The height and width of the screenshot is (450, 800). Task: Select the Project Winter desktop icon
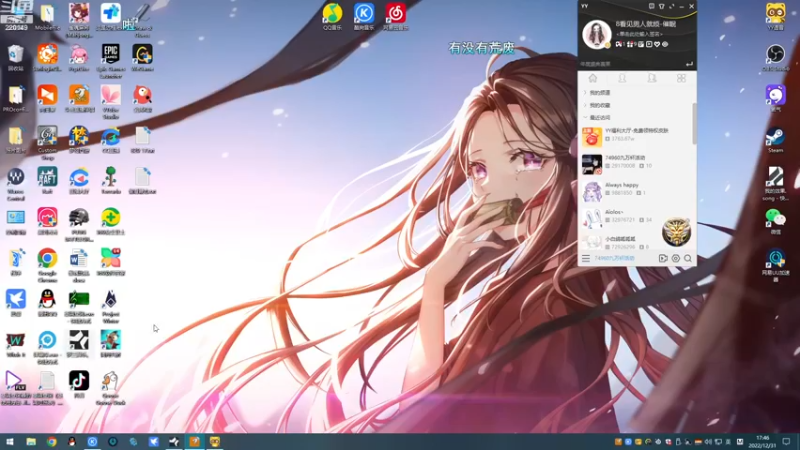click(x=111, y=307)
